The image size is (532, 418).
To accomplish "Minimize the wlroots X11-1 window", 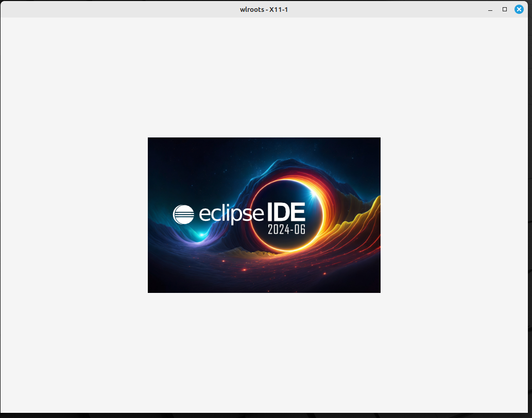I will point(490,9).
